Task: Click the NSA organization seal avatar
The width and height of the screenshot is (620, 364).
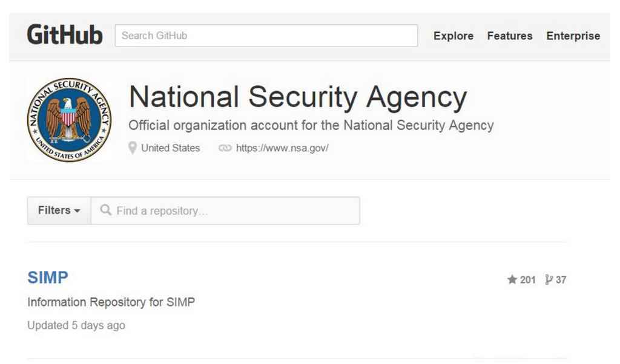Action: coord(68,119)
